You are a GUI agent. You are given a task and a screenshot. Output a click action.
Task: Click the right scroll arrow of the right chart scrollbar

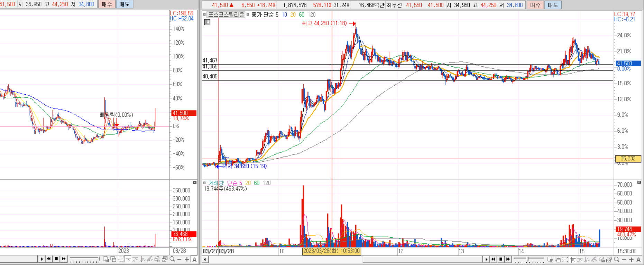(x=486, y=259)
